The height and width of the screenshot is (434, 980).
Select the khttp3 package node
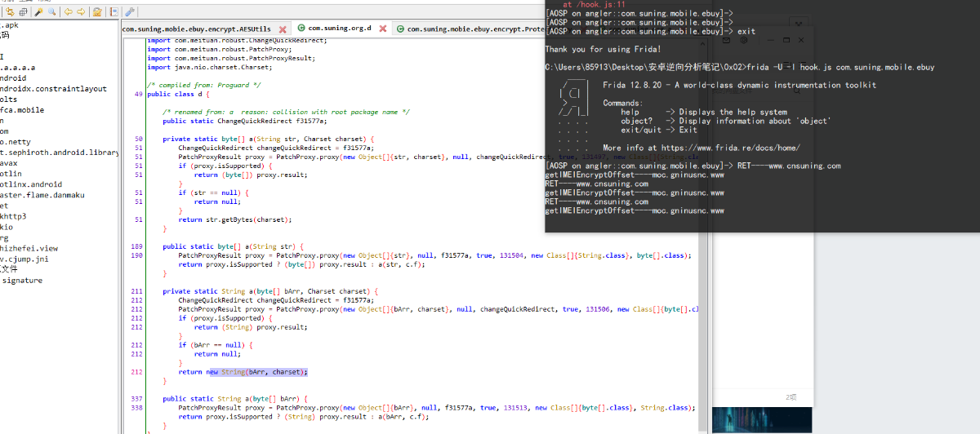point(13,216)
